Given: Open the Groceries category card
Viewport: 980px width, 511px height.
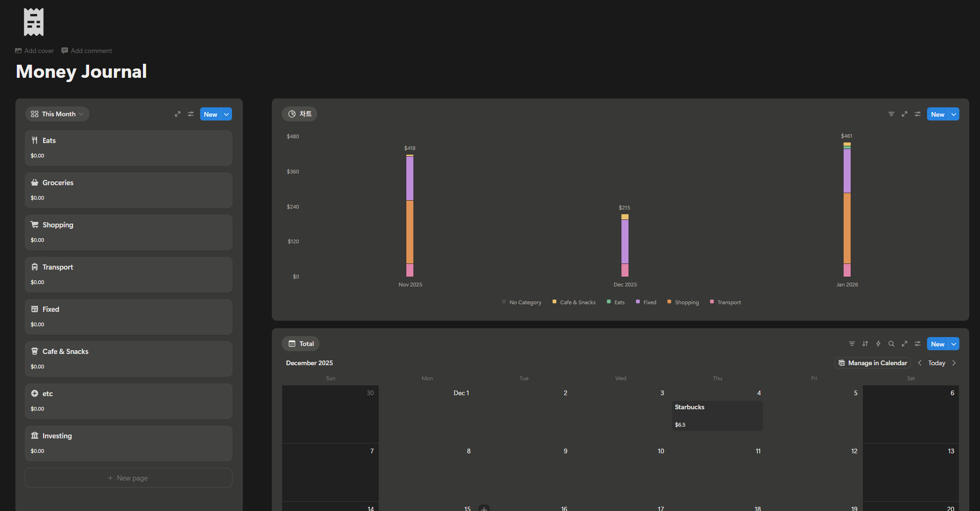Looking at the screenshot, I should click(x=128, y=190).
